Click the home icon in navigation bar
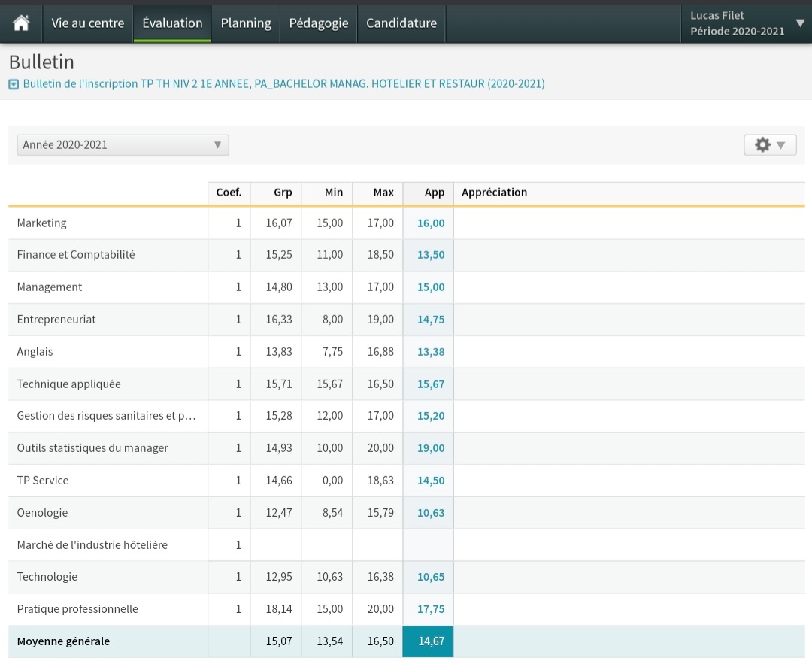 [21, 23]
